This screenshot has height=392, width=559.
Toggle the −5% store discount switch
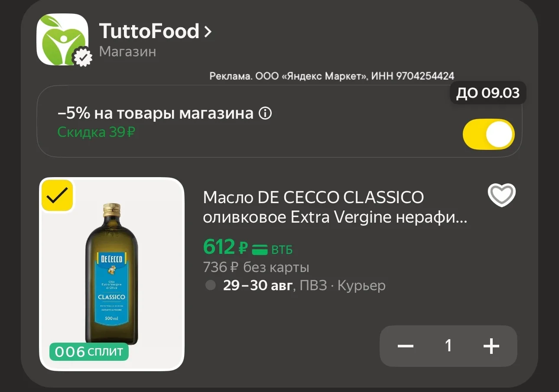tap(488, 134)
